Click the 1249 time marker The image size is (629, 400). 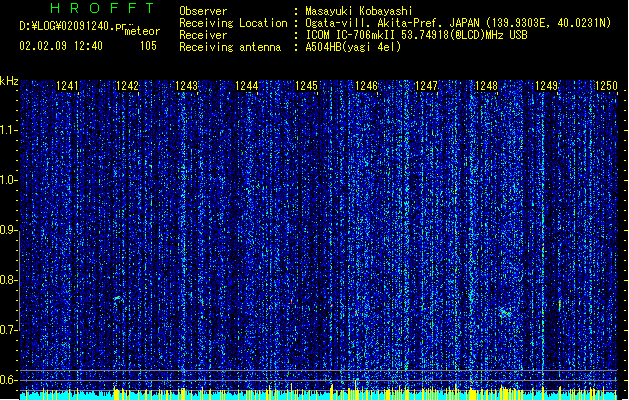pos(546,85)
